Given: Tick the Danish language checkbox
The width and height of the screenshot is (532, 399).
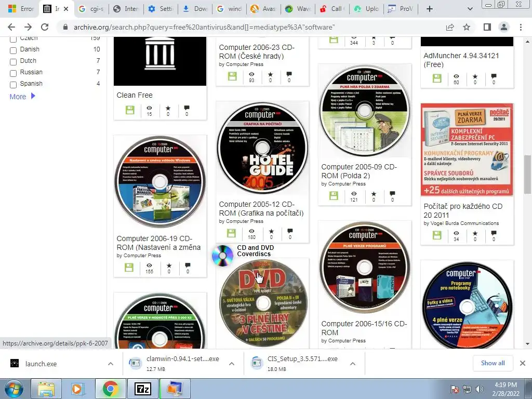Looking at the screenshot, I should [x=13, y=50].
